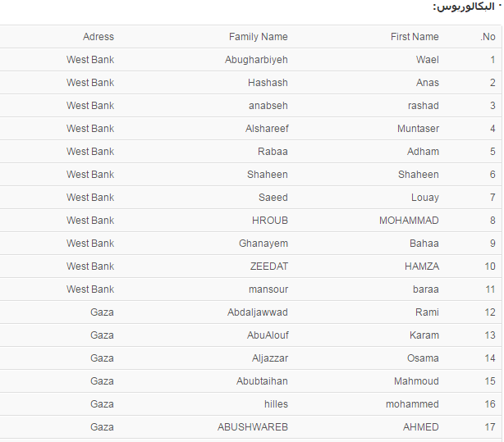
Task: Select the Alshareef family name cell
Action: pyautogui.click(x=266, y=129)
